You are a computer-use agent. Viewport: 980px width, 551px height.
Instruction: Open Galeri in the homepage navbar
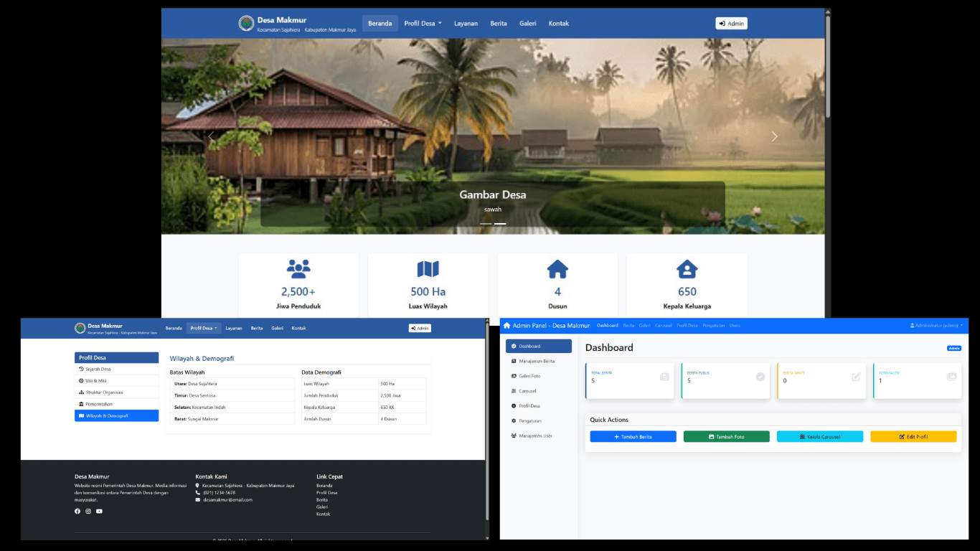tap(528, 24)
